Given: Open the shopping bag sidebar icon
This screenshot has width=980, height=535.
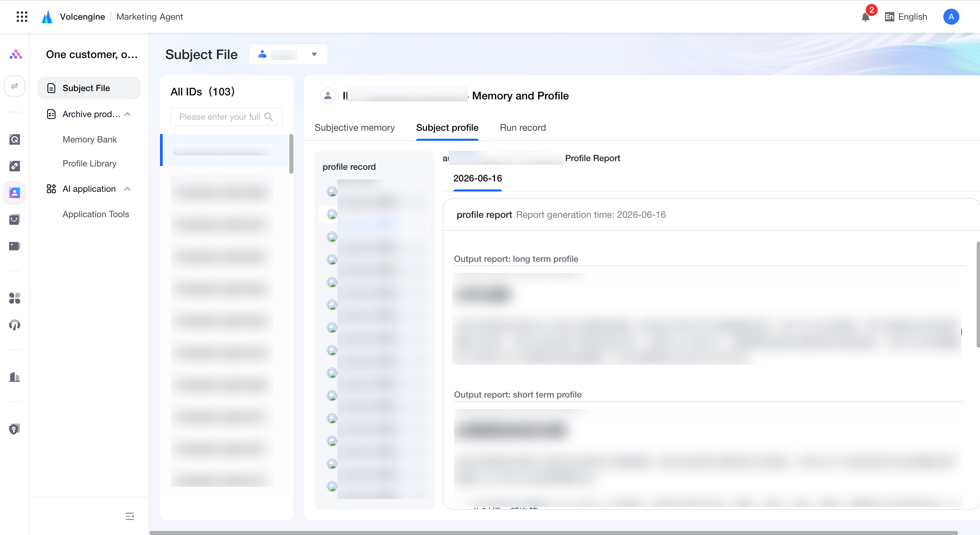Looking at the screenshot, I should [14, 219].
